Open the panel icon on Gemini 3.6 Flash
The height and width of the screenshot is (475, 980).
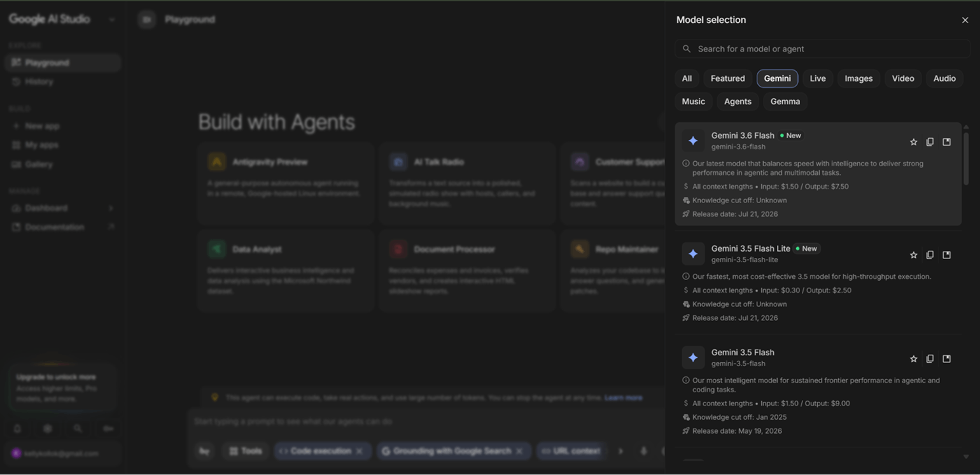coord(947,142)
